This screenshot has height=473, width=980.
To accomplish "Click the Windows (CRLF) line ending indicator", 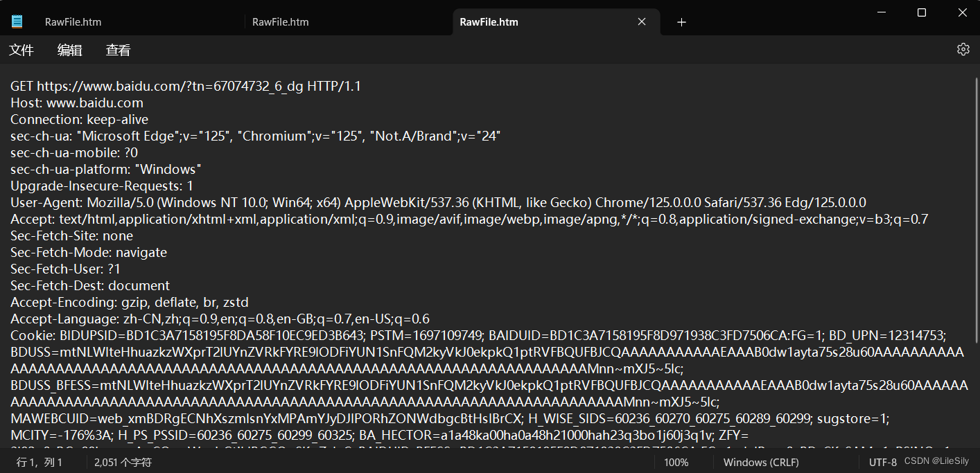I will click(760, 462).
